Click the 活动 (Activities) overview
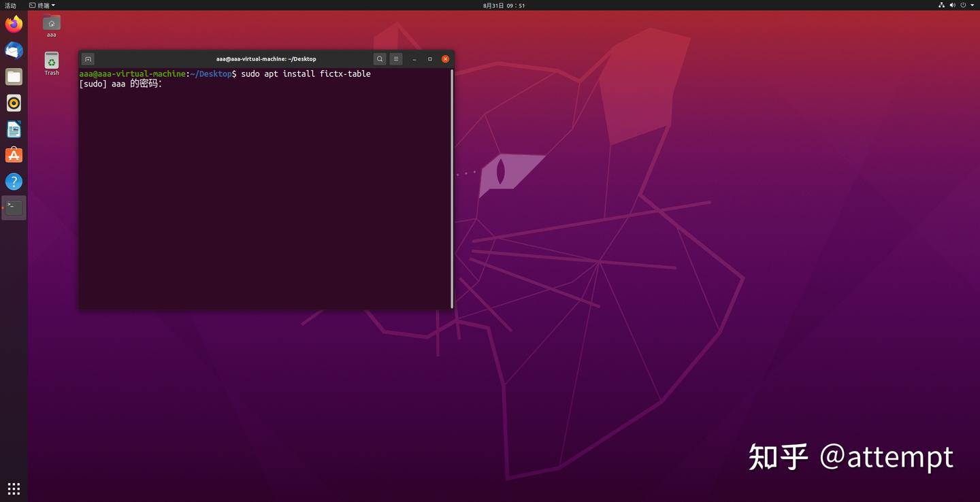 tap(9, 5)
